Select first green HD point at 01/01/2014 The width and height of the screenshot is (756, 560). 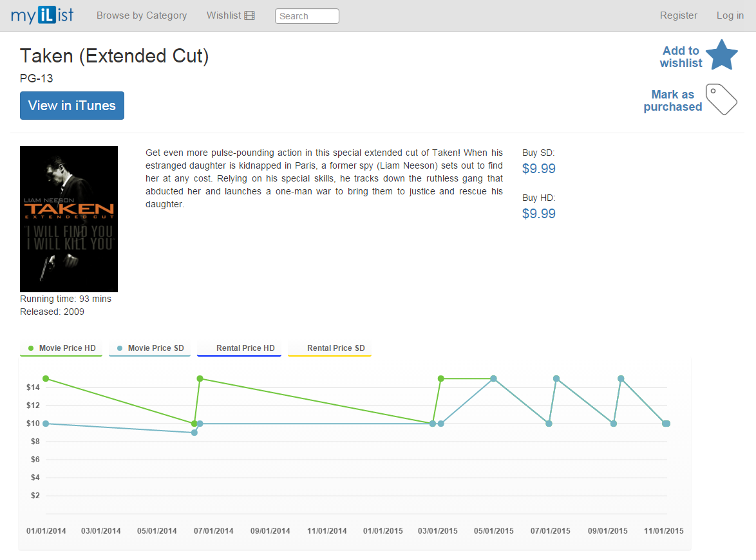46,378
